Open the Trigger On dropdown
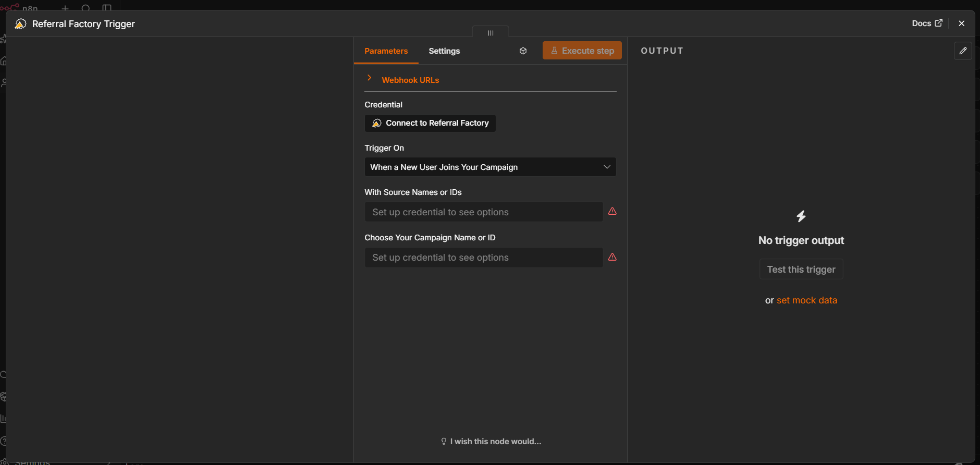The height and width of the screenshot is (465, 980). (490, 167)
